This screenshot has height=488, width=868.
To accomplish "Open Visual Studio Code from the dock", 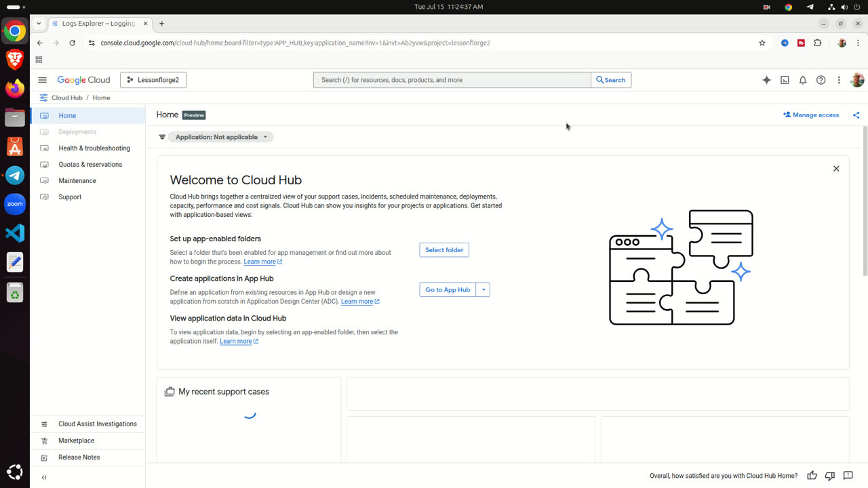I will point(15,233).
